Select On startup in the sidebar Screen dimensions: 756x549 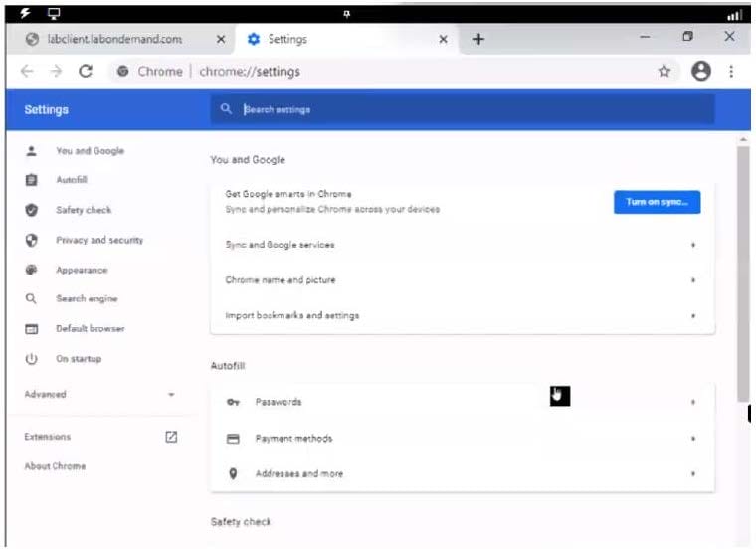pyautogui.click(x=79, y=359)
